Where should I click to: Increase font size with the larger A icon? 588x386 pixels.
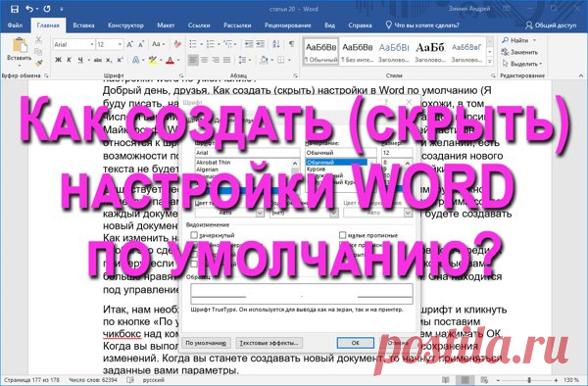click(129, 45)
